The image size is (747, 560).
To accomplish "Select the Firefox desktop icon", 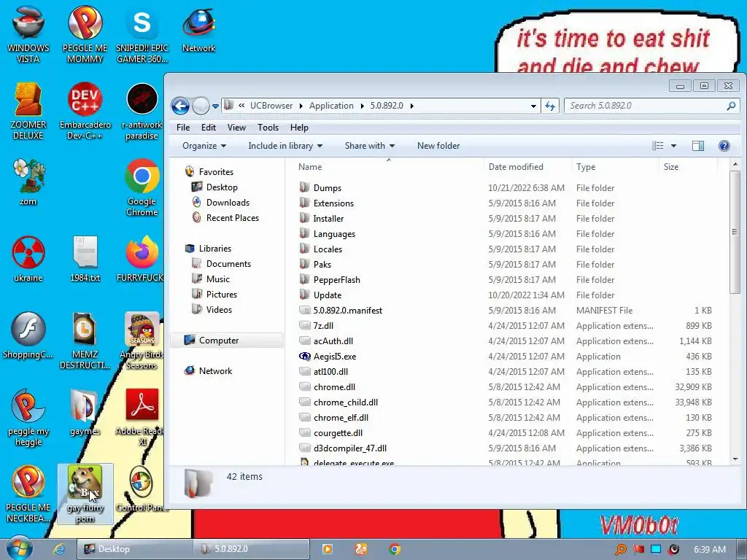I will click(142, 259).
